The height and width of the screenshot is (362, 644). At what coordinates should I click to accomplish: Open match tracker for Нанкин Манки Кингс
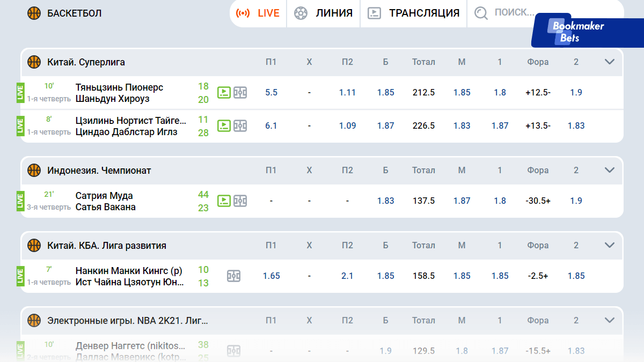(x=233, y=276)
